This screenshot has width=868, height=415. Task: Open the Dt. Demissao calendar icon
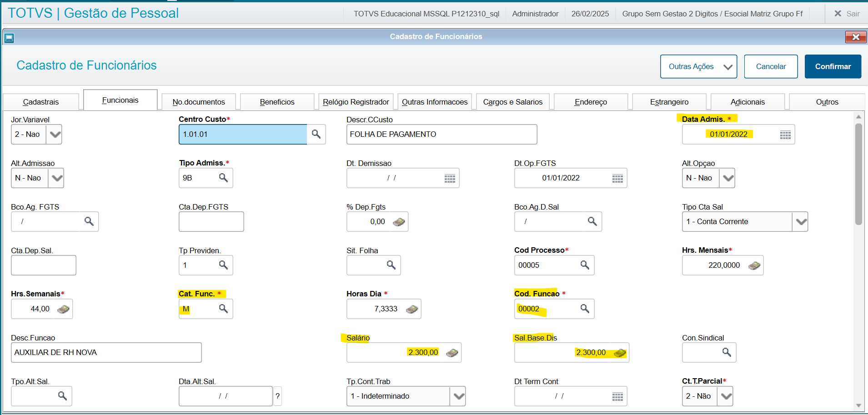click(450, 178)
